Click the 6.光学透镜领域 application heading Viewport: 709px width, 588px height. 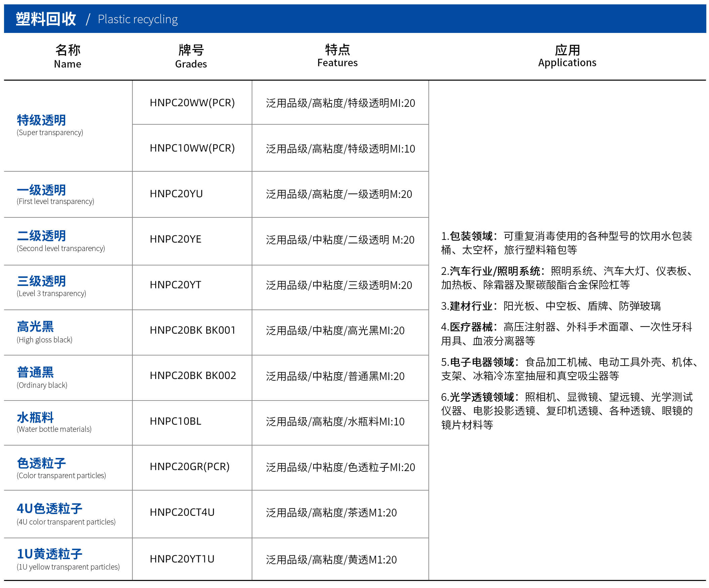coord(478,397)
